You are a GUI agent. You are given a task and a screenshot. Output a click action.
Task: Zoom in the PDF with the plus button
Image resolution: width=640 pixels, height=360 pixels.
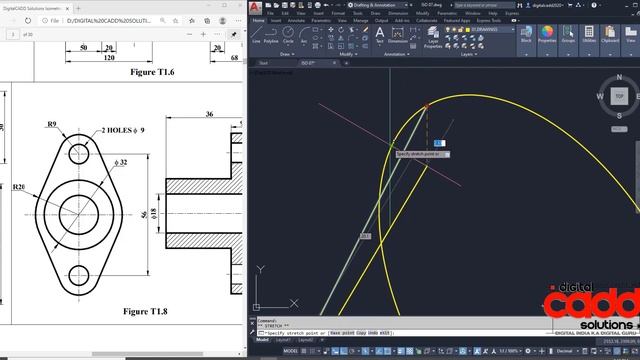[x=203, y=35]
